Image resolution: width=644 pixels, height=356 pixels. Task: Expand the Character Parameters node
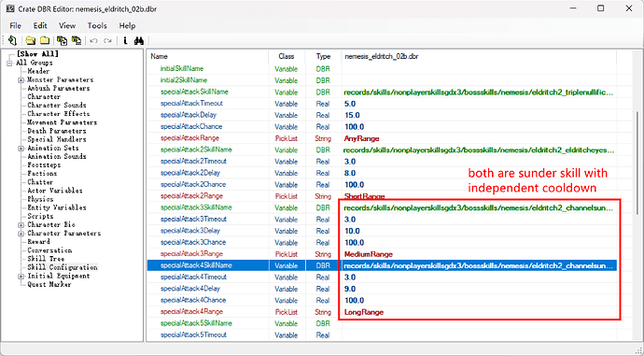pyautogui.click(x=21, y=234)
